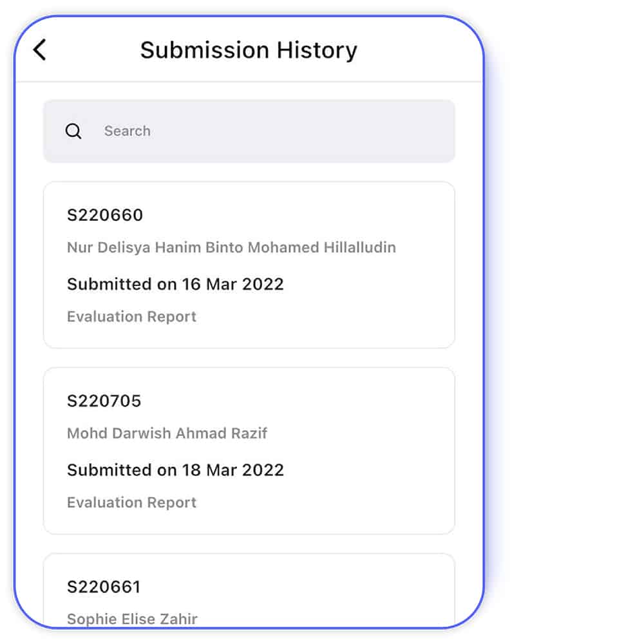This screenshot has width=644, height=644.
Task: Click the name Mohd Darwish Ahmad Razif
Action: [167, 433]
